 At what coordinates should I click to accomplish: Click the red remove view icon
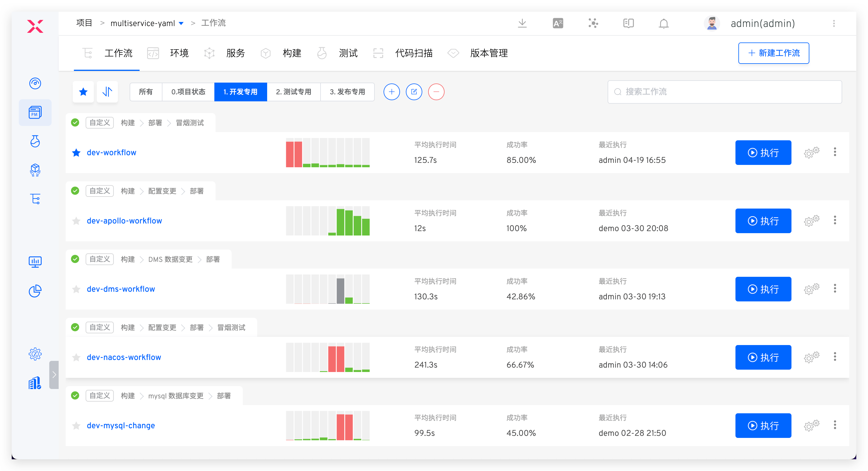[x=436, y=92]
